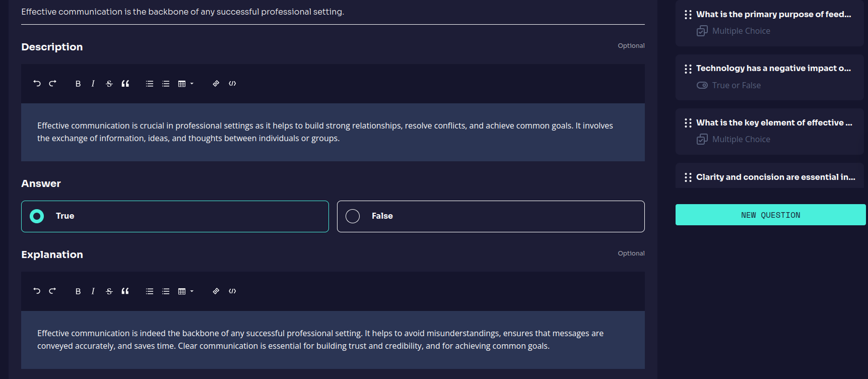Insert blockquote in the Explanation toolbar
The height and width of the screenshot is (379, 868).
(x=125, y=291)
